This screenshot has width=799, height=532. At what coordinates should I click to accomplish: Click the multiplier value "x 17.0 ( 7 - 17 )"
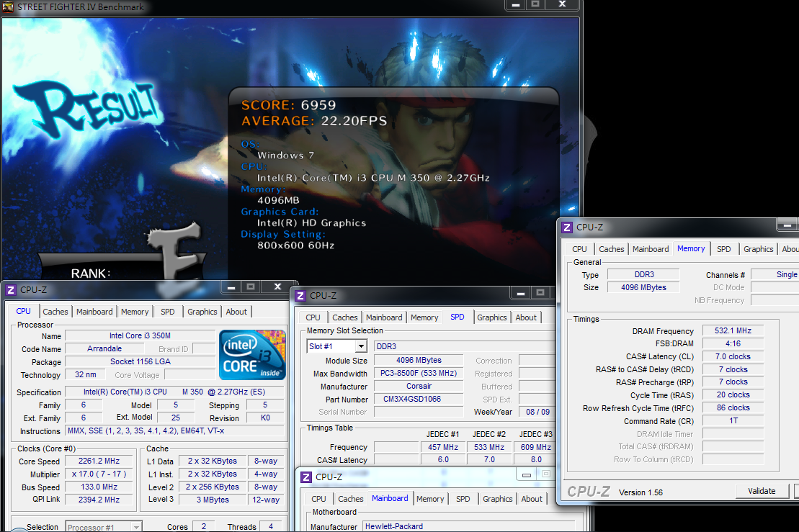(99, 474)
